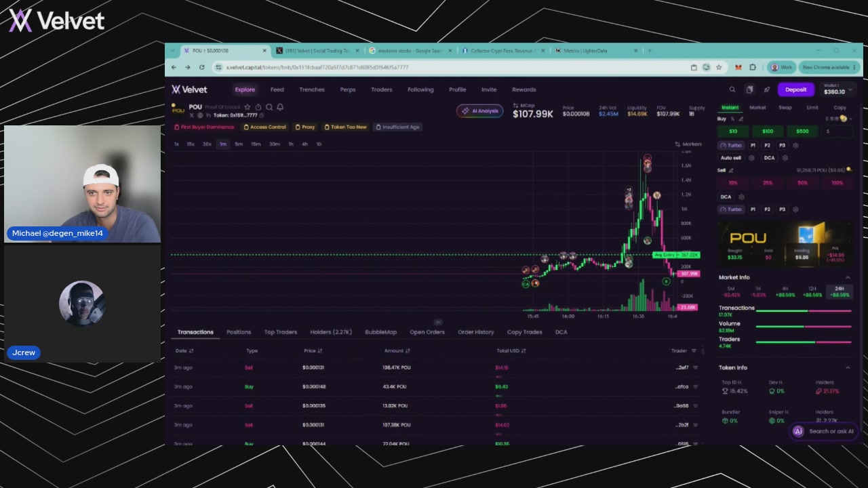Favorite POU with the star icon
Image resolution: width=868 pixels, height=488 pixels.
pos(248,107)
